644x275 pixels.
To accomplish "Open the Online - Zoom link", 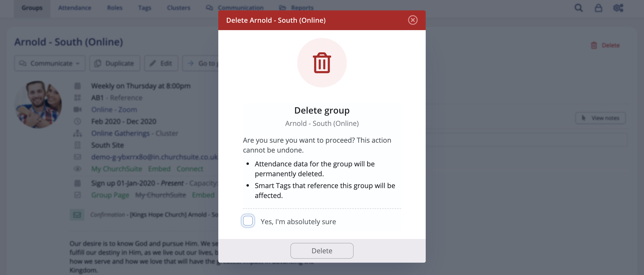I will pyautogui.click(x=114, y=110).
